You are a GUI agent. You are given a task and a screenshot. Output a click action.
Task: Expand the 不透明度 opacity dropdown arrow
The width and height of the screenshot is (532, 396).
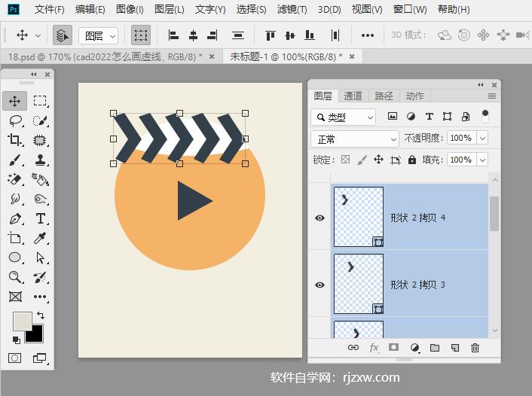click(x=482, y=139)
